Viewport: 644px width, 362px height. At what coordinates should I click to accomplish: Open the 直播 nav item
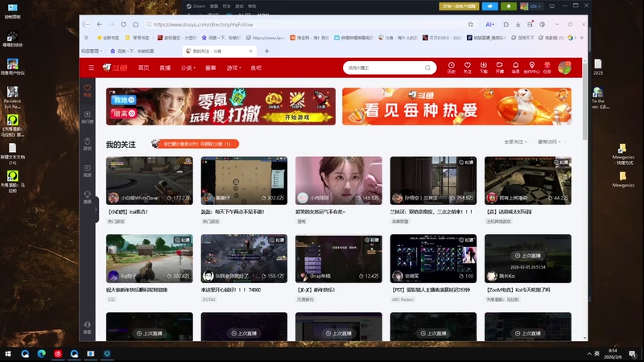coord(165,68)
